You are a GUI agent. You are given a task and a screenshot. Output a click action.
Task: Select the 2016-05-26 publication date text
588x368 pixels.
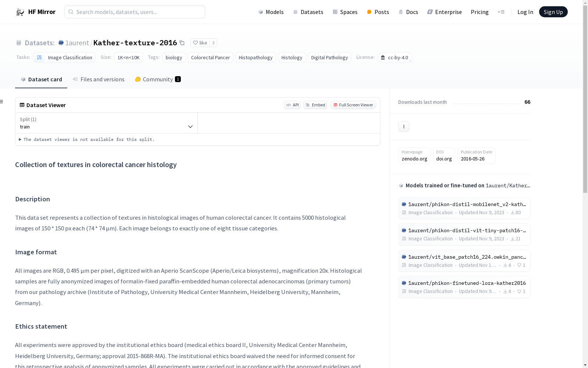pyautogui.click(x=473, y=159)
